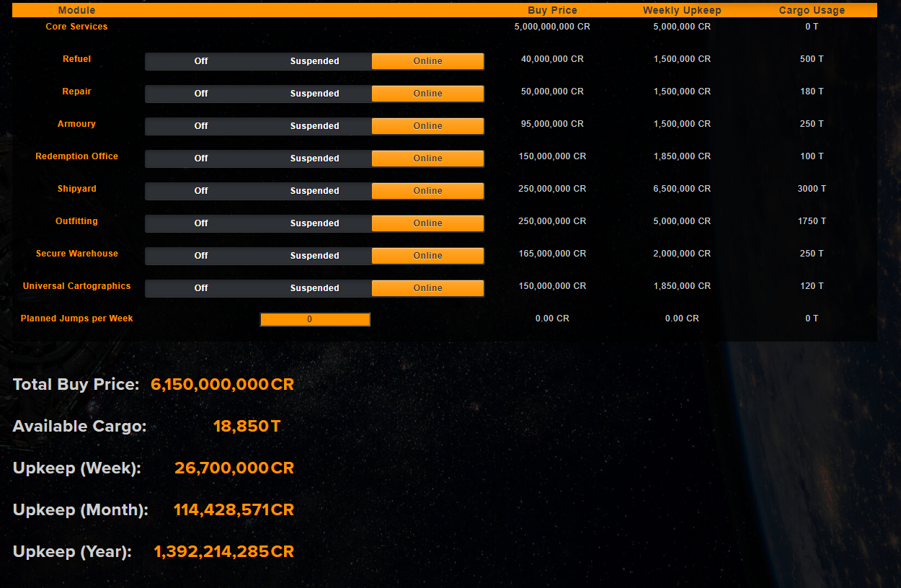Screen dimensions: 901x588
Task: Click Available Cargo value 18,850 T
Action: [x=247, y=427]
